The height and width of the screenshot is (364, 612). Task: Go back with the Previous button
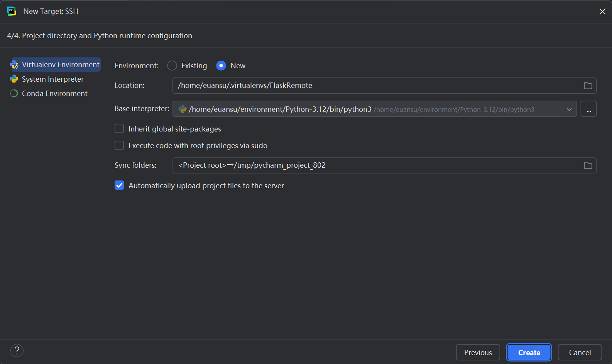point(478,352)
